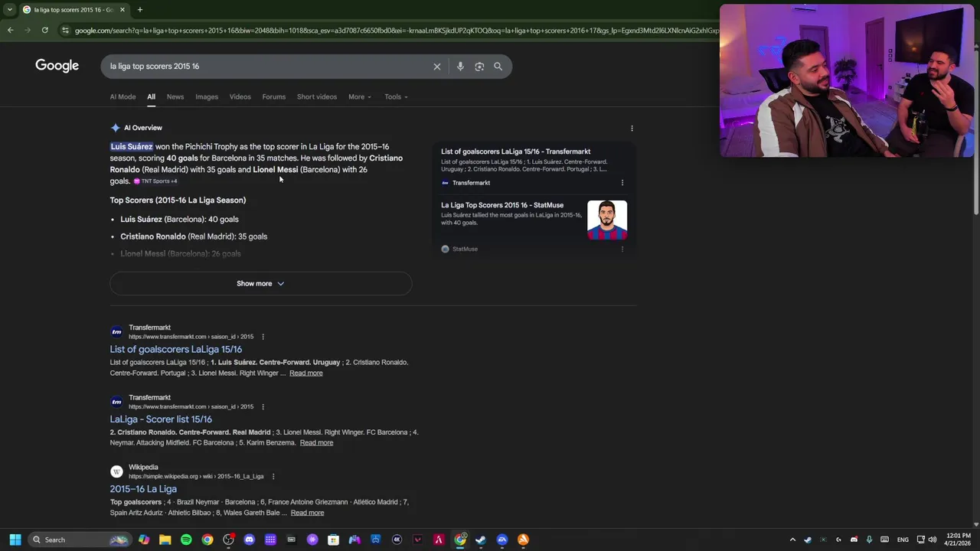The image size is (980, 551).
Task: Open 'List of goalscorers LaLiga 15/16' result link
Action: (x=176, y=350)
